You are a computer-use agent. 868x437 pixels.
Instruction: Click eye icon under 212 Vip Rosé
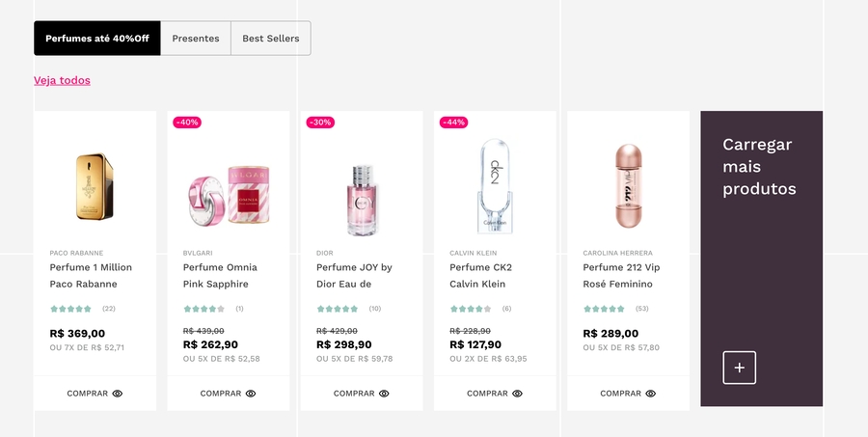650,394
